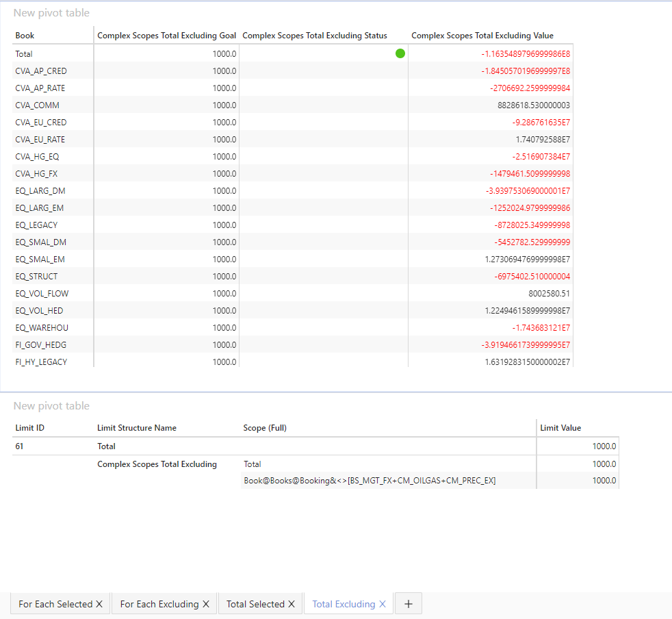The width and height of the screenshot is (672, 619).
Task: Open the For Each Excluding tab
Action: click(x=159, y=604)
